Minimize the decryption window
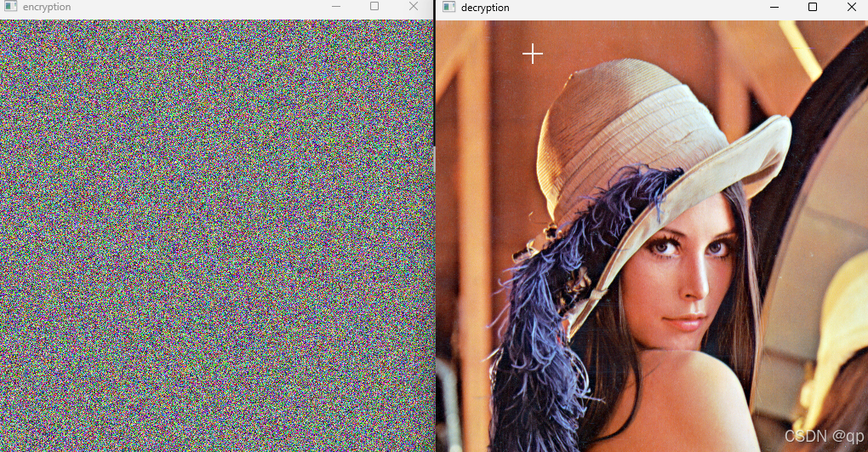Screen dimensions: 868x452 [774, 7]
